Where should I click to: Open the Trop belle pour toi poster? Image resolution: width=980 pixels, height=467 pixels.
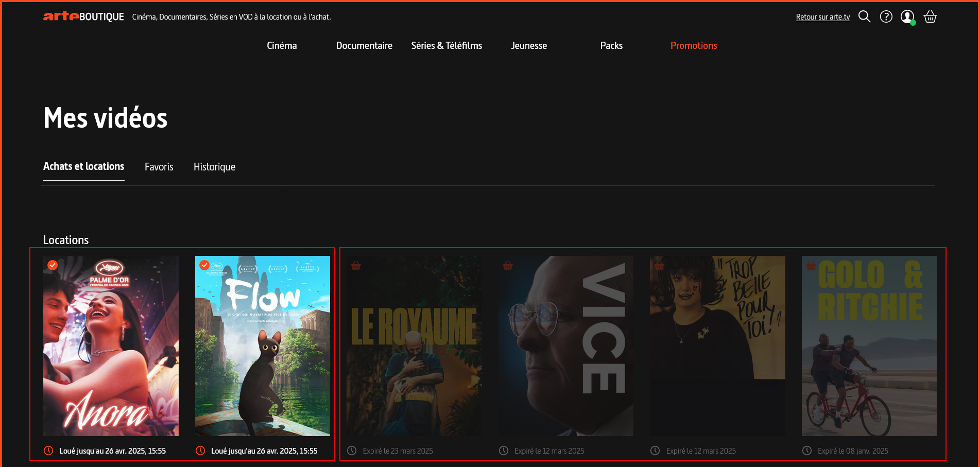pyautogui.click(x=717, y=346)
